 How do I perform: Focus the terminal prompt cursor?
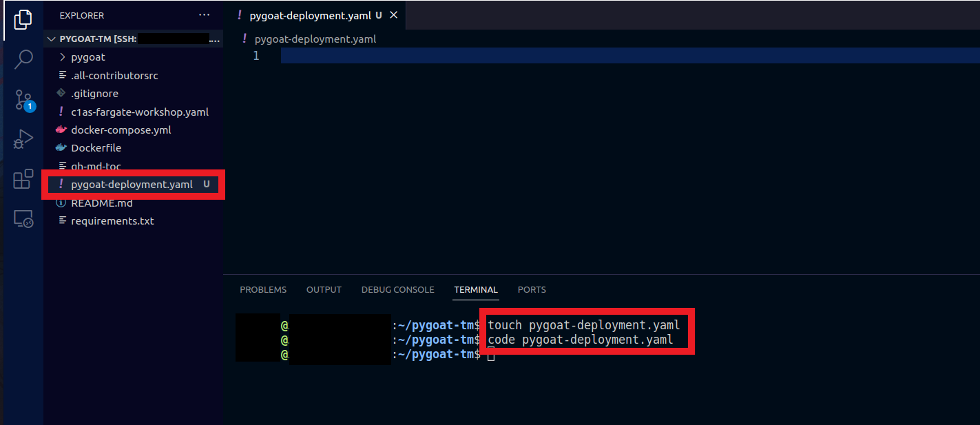(491, 355)
